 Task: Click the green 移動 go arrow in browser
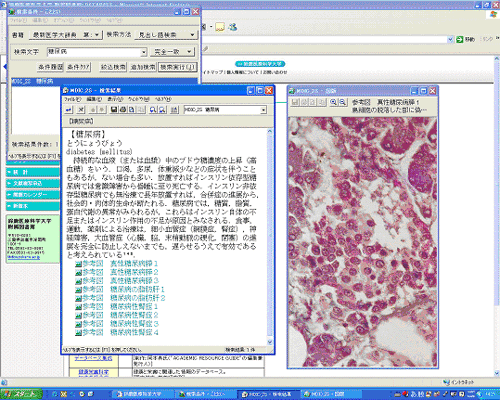(460, 39)
